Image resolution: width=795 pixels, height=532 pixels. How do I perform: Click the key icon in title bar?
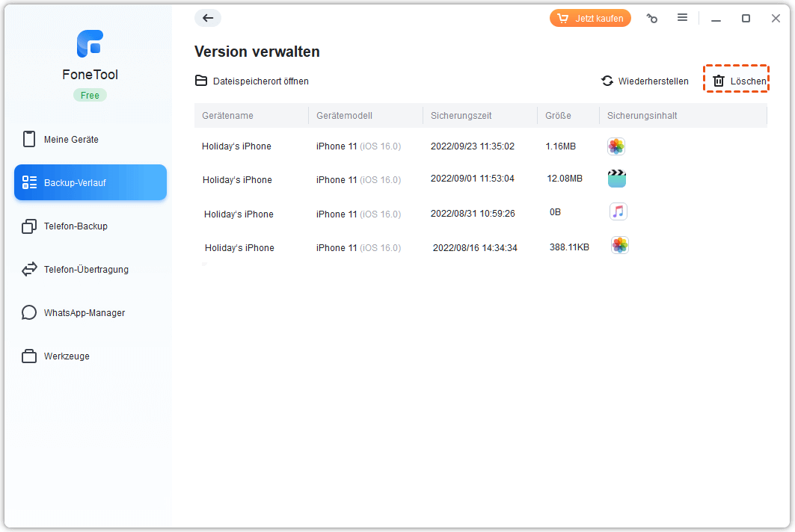pos(652,19)
